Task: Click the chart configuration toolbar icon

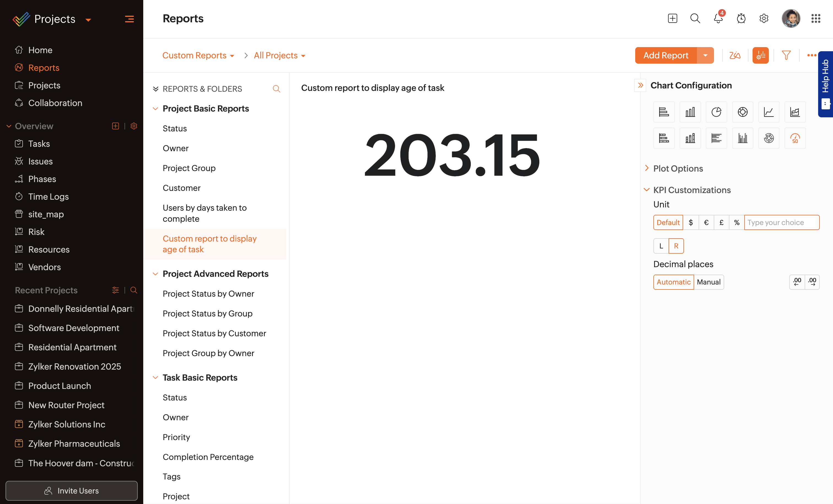Action: coord(760,55)
